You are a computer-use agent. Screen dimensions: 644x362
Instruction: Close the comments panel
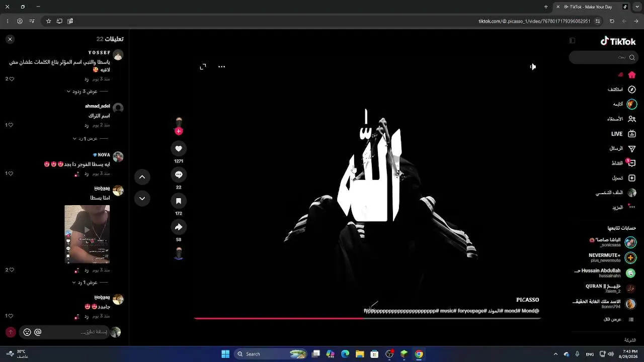click(10, 39)
